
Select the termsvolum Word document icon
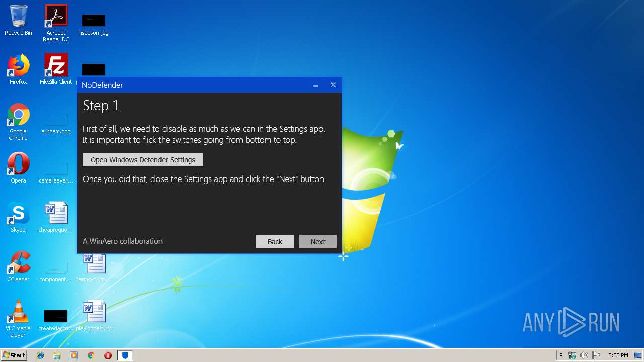coord(94,266)
